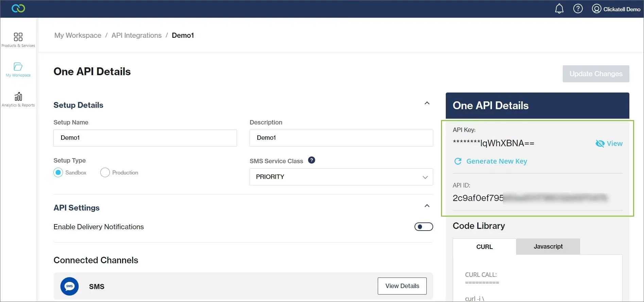Click the Setup Name input field
644x302 pixels.
point(145,138)
